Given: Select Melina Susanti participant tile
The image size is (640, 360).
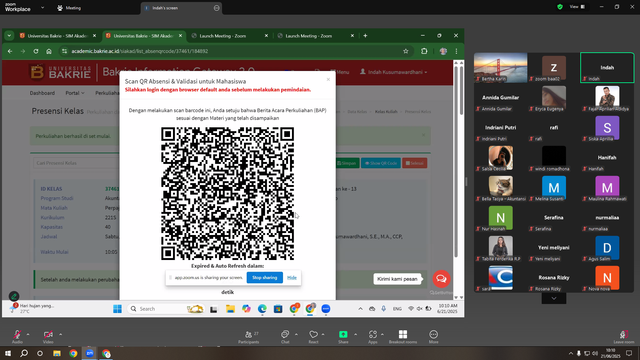Looking at the screenshot, I should click(x=554, y=188).
